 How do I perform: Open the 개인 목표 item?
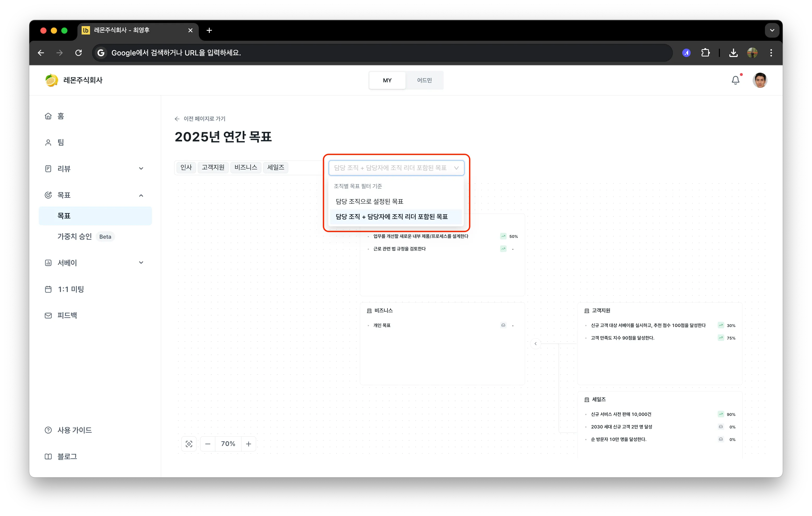pyautogui.click(x=382, y=325)
